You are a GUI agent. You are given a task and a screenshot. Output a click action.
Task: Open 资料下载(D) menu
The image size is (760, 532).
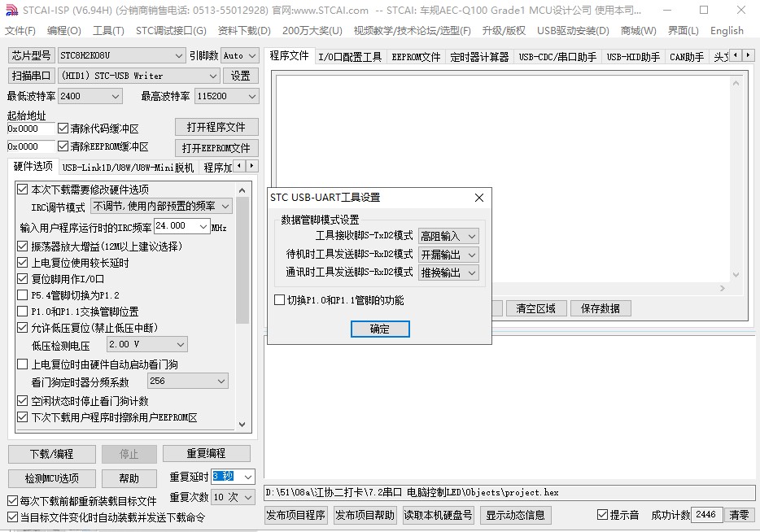pos(244,31)
